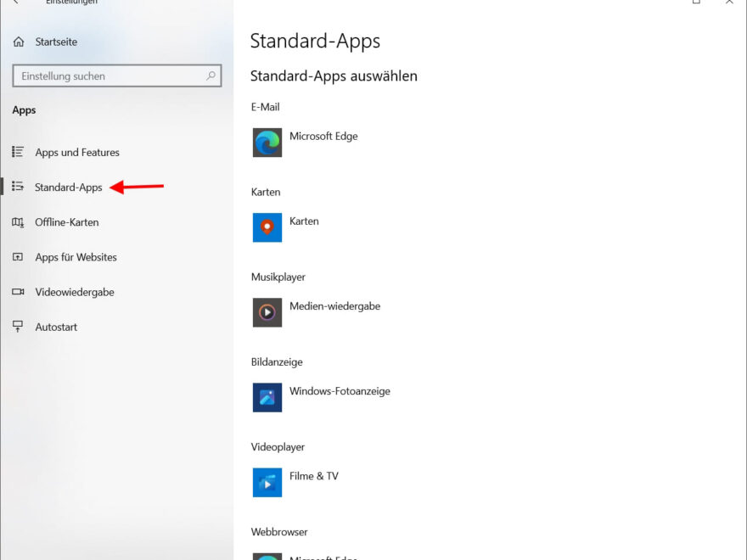Click the Bildanzeige category label
The width and height of the screenshot is (747, 560).
point(277,362)
